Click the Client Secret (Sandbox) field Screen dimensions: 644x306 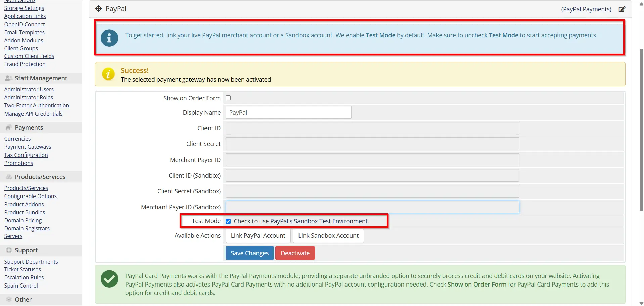pyautogui.click(x=372, y=191)
